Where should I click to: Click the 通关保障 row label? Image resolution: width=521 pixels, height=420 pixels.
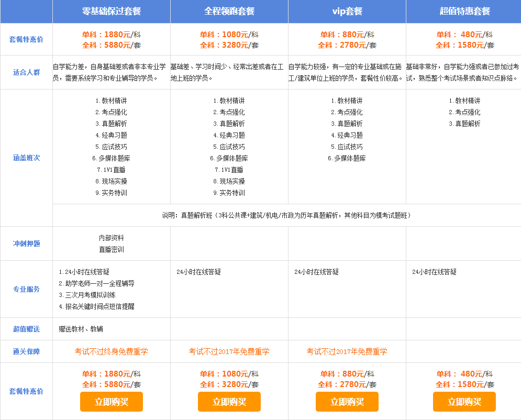point(26,351)
